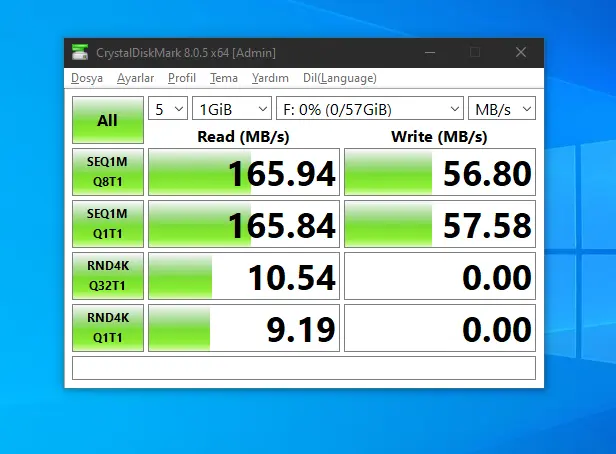Expand the MB/s unit dropdown
616x454 pixels.
pyautogui.click(x=502, y=108)
